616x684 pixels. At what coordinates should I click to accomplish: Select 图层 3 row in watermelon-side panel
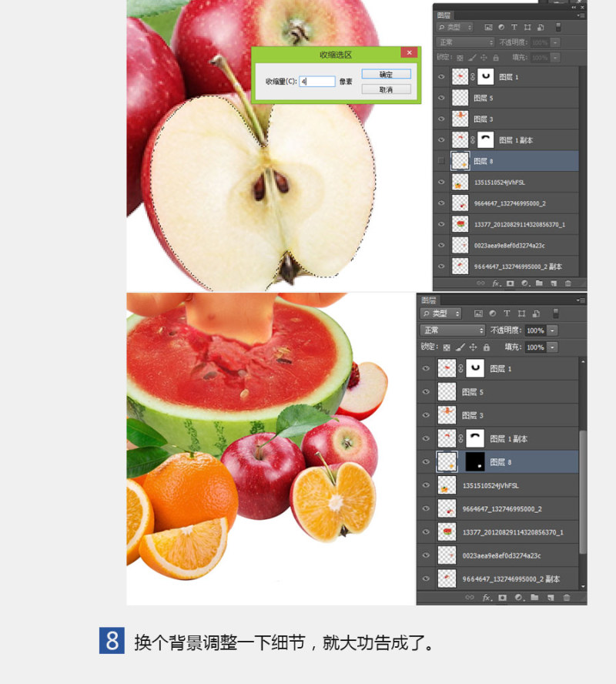pos(498,415)
